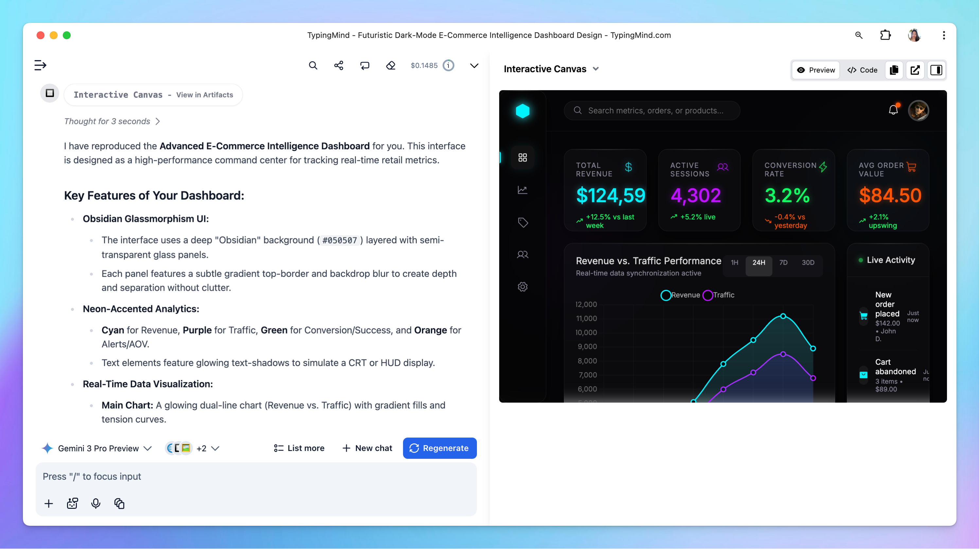The image size is (980, 549).
Task: Open canvas in new window icon
Action: (x=915, y=70)
